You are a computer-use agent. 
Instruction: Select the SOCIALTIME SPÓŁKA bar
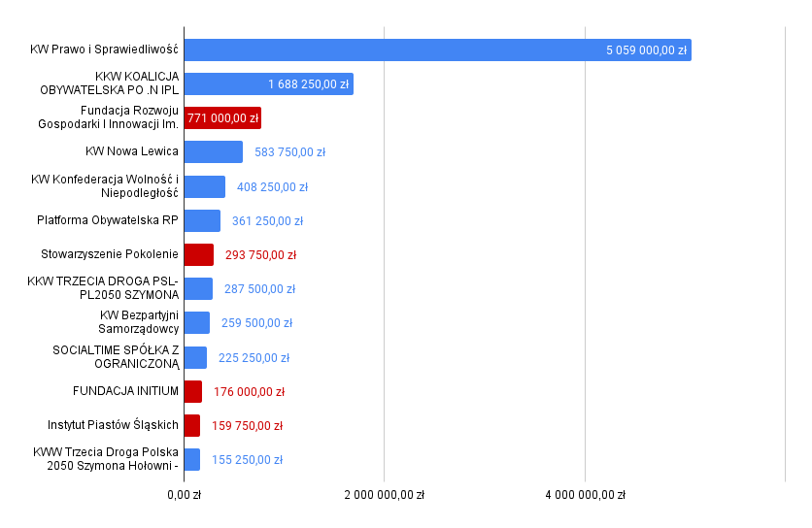(x=196, y=358)
